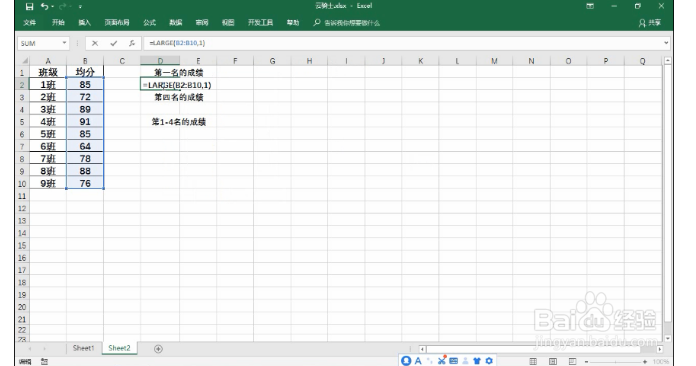This screenshot has height=366, width=696.
Task: Switch to the 审阅 ribbon tab
Action: click(x=202, y=23)
